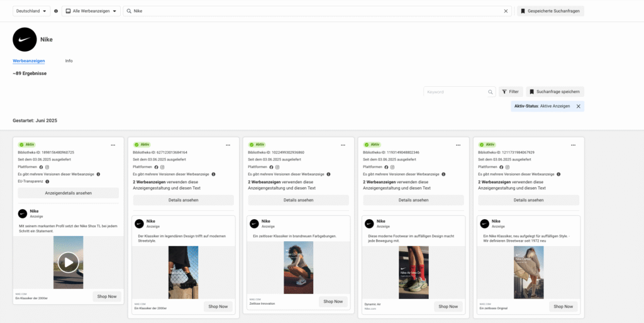The height and width of the screenshot is (323, 644).
Task: Click Instagram platform icon in ad 1193149048802346
Action: pos(392,167)
